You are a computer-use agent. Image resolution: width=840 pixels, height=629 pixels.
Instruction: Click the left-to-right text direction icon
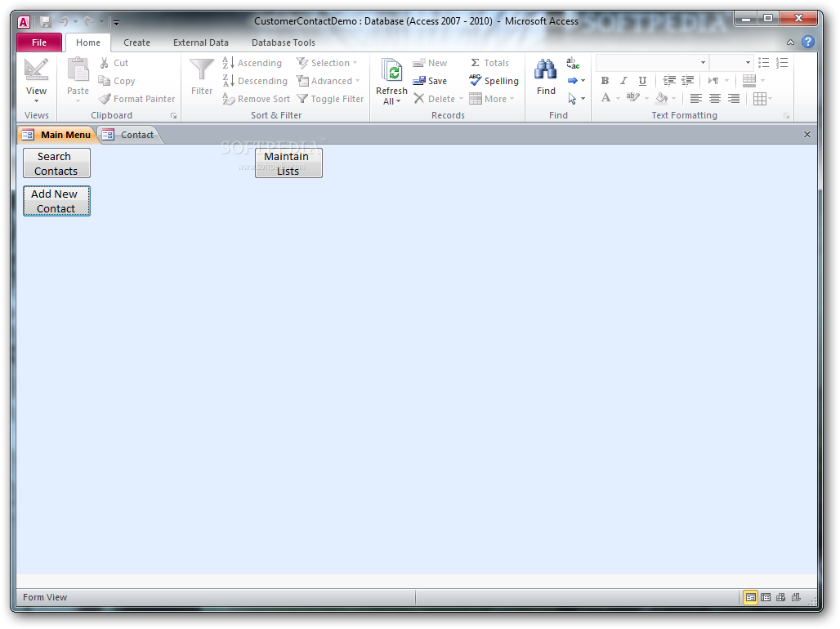[x=713, y=81]
